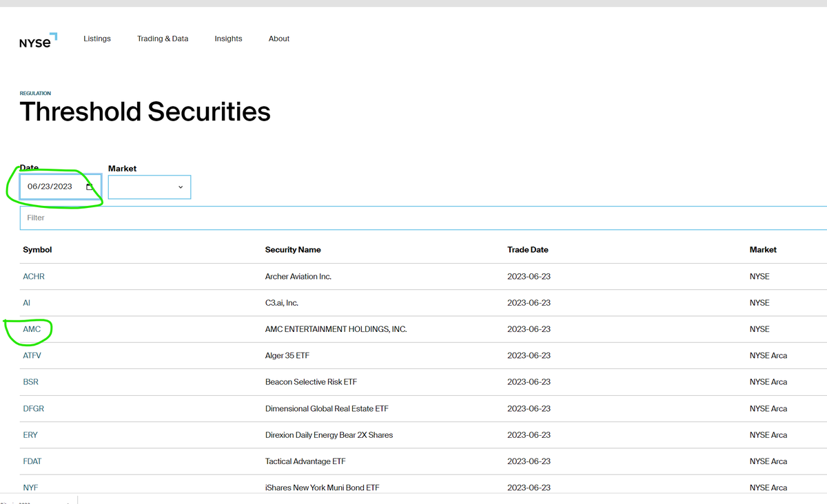Image resolution: width=827 pixels, height=504 pixels.
Task: Click the Security Name column header
Action: pos(293,249)
